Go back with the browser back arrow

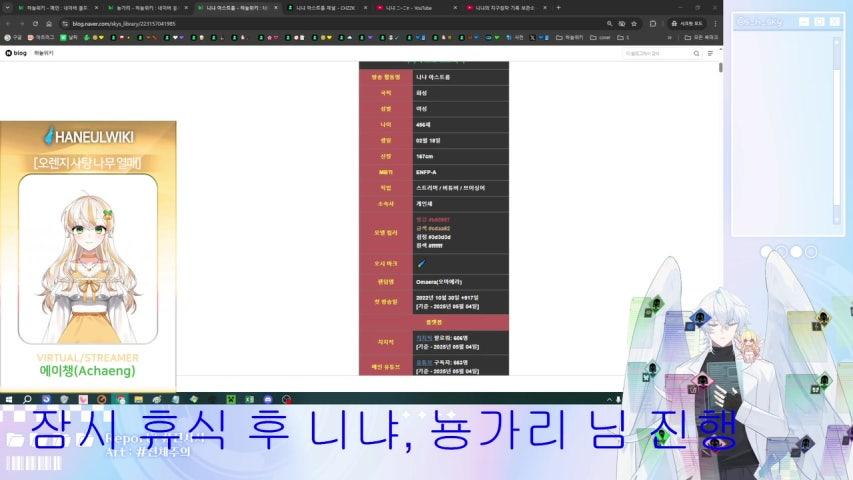(x=8, y=24)
